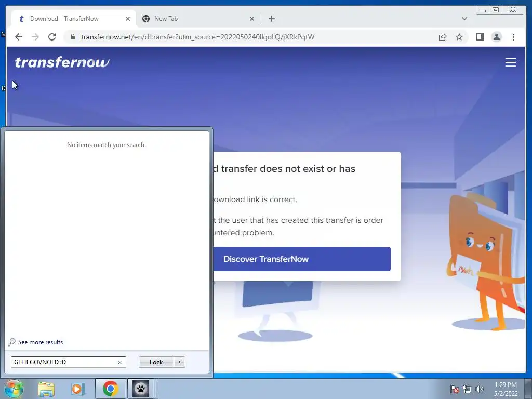Open the volume speaker tray icon
Image resolution: width=532 pixels, height=399 pixels.
480,389
